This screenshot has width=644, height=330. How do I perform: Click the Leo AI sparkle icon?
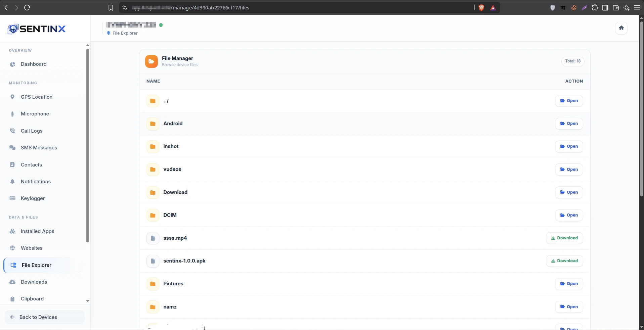click(627, 7)
